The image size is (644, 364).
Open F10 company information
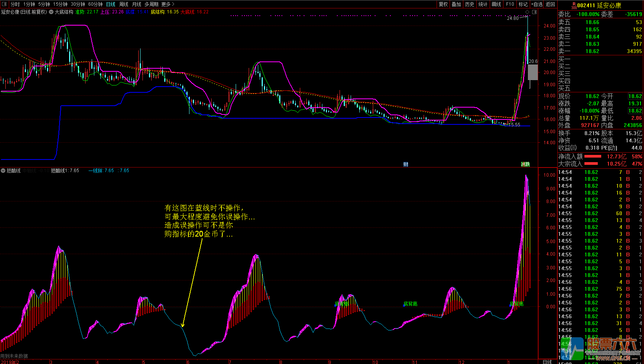(510, 4)
